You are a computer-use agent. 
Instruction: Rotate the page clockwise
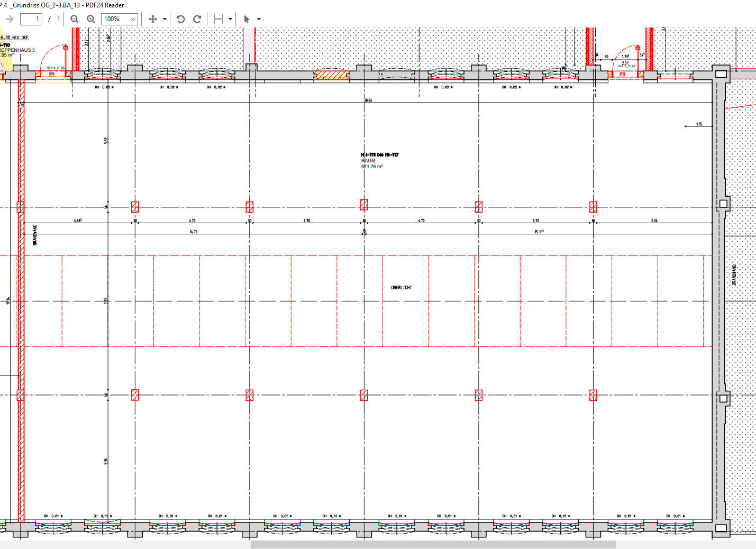[x=197, y=19]
